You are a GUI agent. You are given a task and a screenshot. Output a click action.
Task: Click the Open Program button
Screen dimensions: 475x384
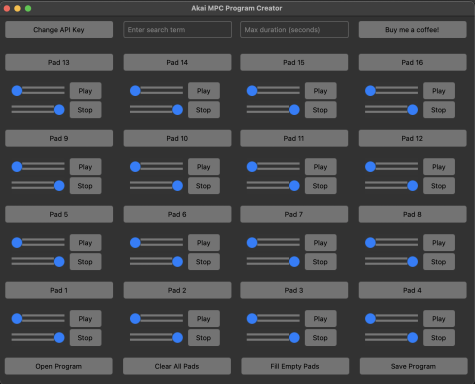(x=59, y=366)
